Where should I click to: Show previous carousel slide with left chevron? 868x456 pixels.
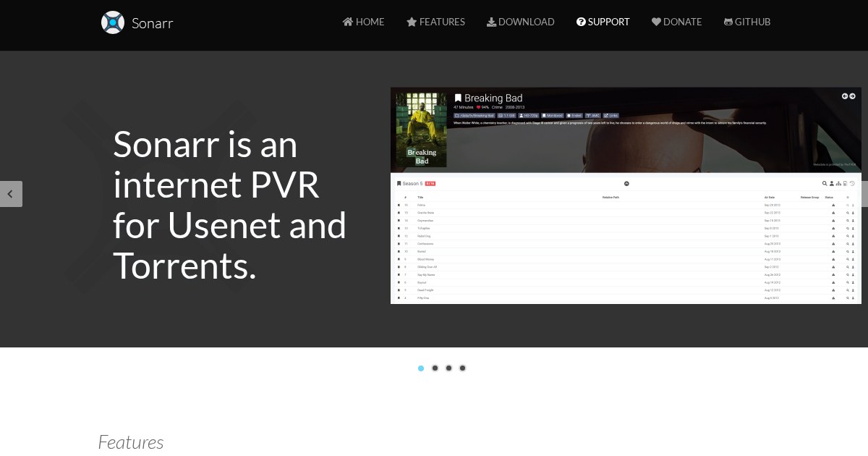[x=11, y=194]
